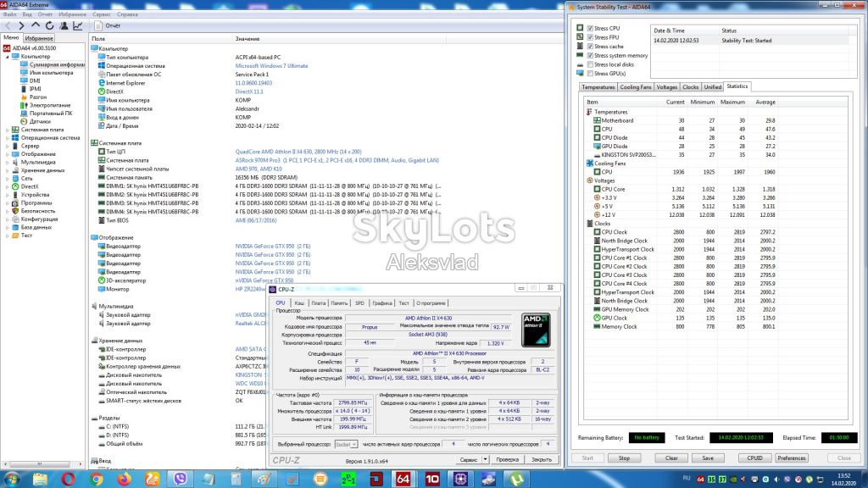The image size is (868, 488).
Task: Select Датчики sensors item in the tree
Action: [40, 121]
